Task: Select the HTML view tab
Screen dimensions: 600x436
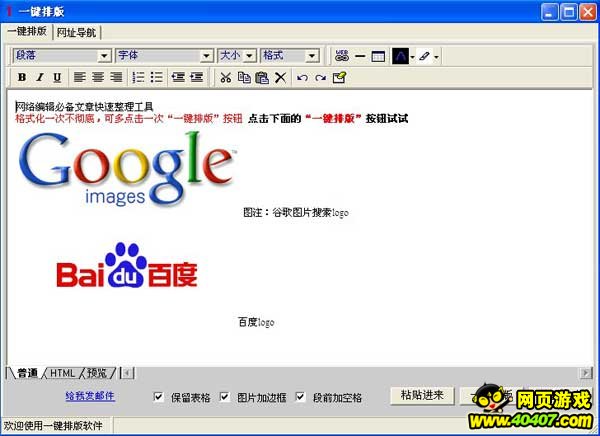Action: (x=62, y=373)
